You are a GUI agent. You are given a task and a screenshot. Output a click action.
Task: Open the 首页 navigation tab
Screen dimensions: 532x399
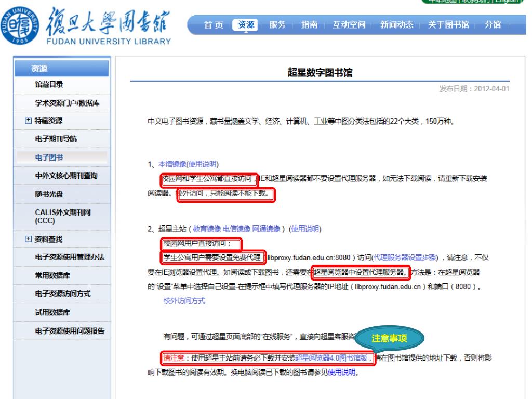[214, 25]
